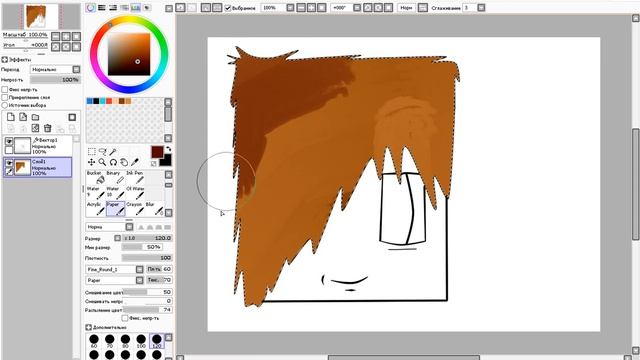Viewport: 640px width, 360px height.
Task: Open the Норма brush mode dropdown
Action: click(x=129, y=227)
